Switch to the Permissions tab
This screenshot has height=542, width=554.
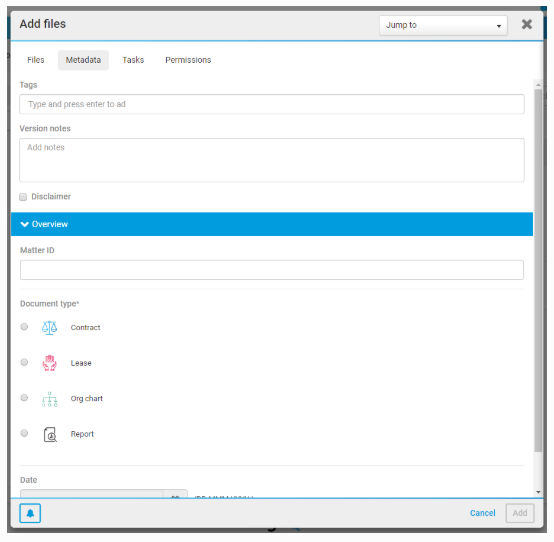coord(188,60)
